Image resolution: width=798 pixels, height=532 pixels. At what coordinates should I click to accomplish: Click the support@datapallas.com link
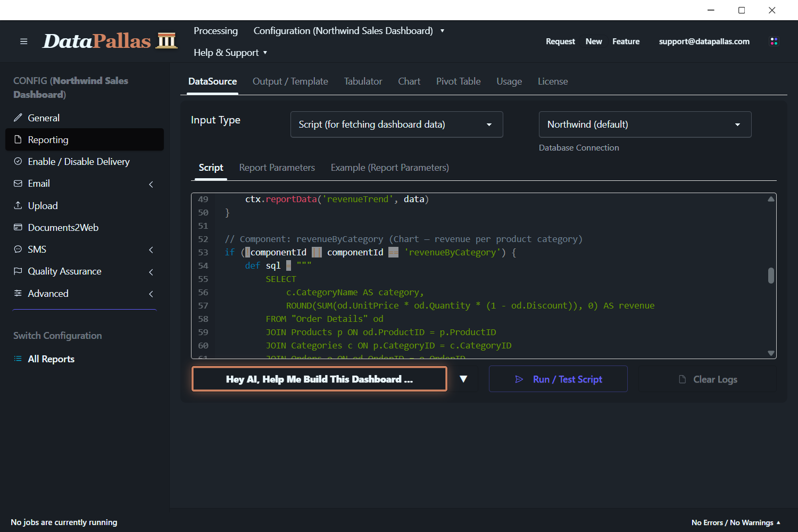tap(704, 41)
